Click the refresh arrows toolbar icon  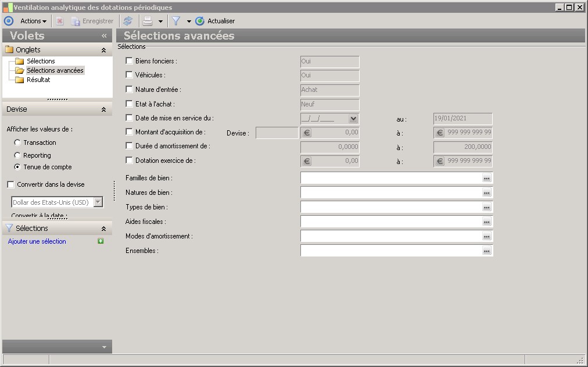pyautogui.click(x=128, y=21)
